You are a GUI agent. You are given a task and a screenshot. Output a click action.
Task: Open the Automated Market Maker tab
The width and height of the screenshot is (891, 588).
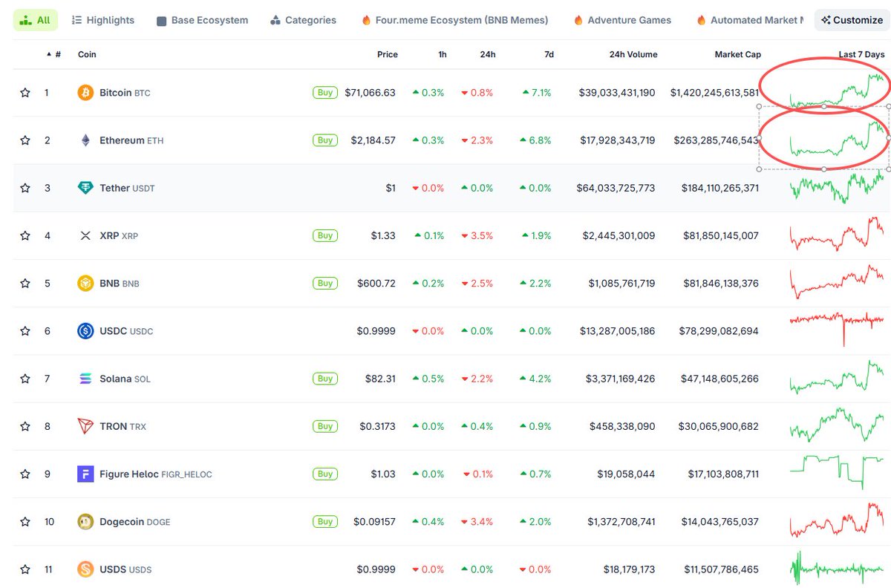point(749,20)
